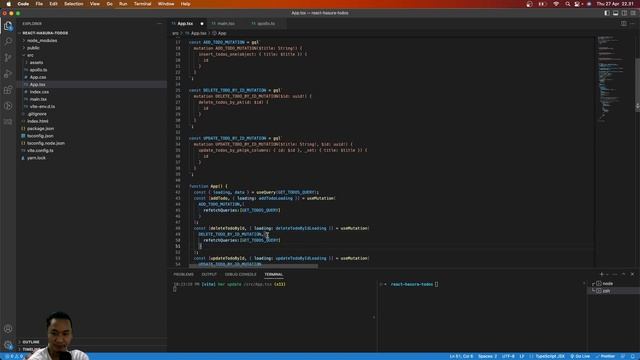The width and height of the screenshot is (640, 360).
Task: Close the terminal panel
Action: point(632,274)
